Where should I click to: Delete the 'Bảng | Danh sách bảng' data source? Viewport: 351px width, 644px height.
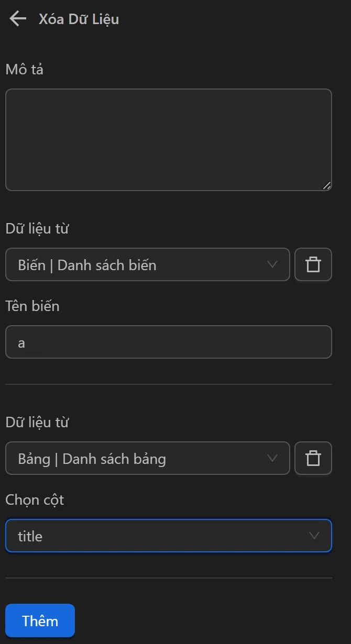click(x=313, y=458)
